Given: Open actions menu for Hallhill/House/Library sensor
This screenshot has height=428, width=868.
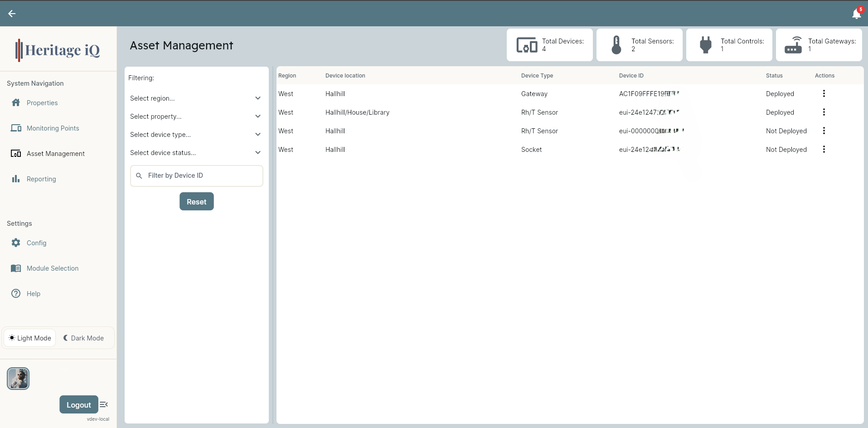Looking at the screenshot, I should coord(824,112).
